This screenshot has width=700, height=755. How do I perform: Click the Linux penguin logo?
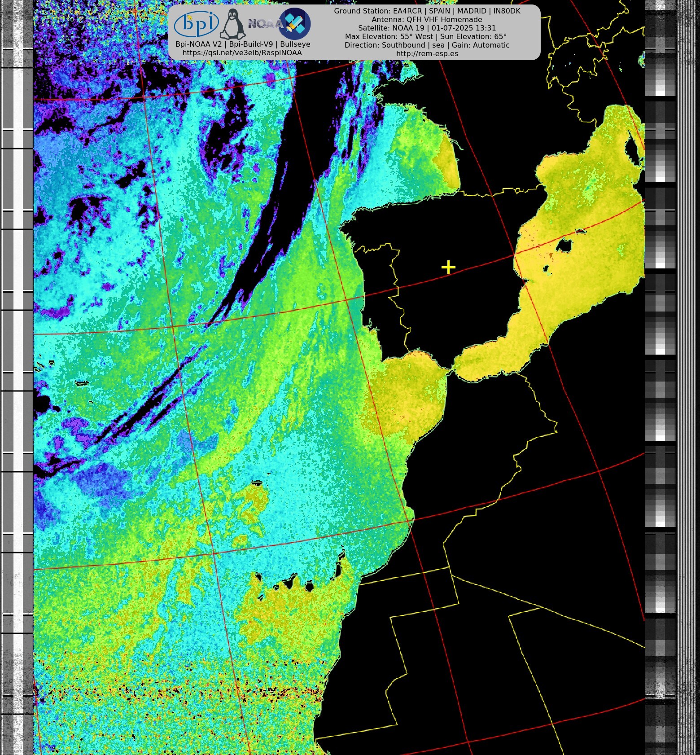(232, 24)
